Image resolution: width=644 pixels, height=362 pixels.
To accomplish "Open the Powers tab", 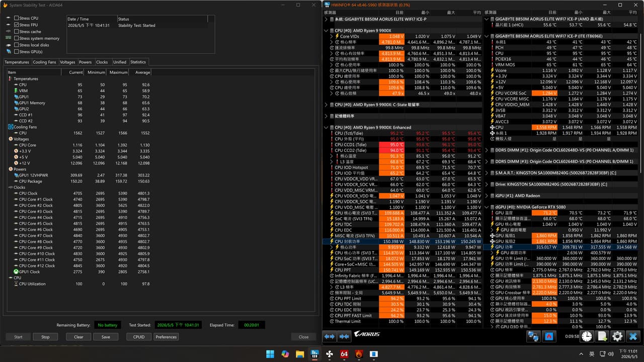I will click(x=86, y=62).
